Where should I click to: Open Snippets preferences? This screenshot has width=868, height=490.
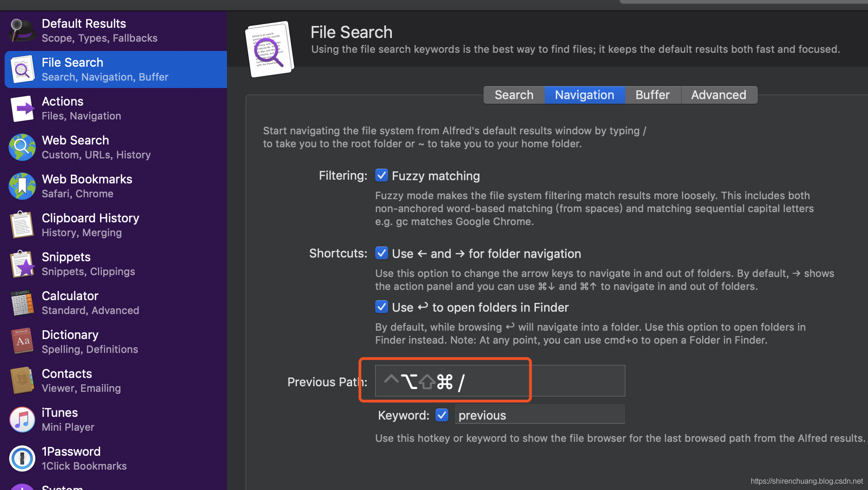coord(116,264)
